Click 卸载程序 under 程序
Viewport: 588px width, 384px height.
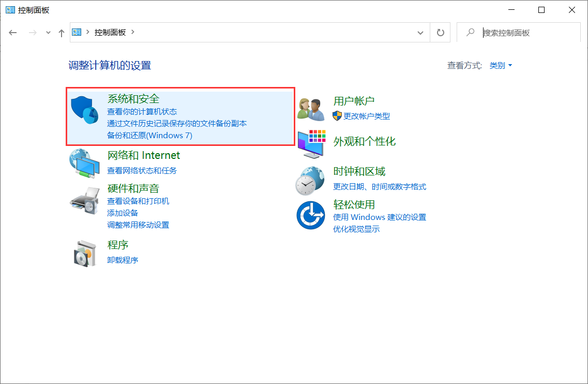[x=124, y=260]
